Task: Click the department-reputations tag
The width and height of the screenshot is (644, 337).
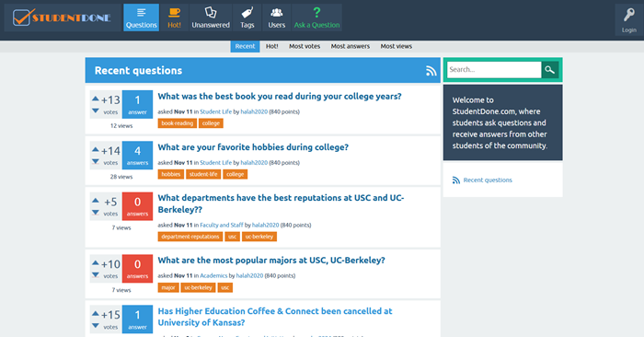Action: (x=190, y=237)
